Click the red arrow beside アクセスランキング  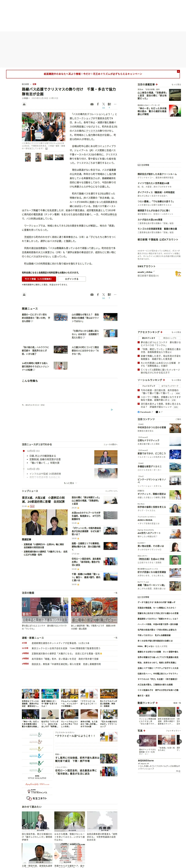[161, 332]
